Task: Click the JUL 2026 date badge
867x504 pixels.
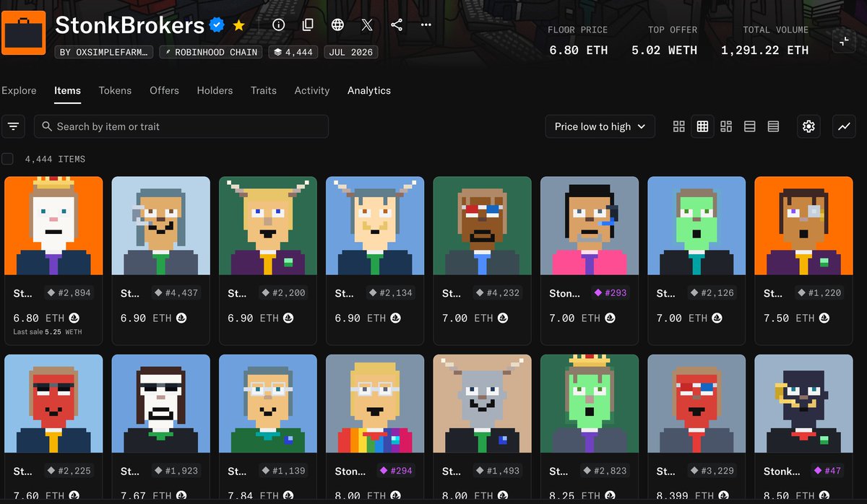Action: point(352,52)
